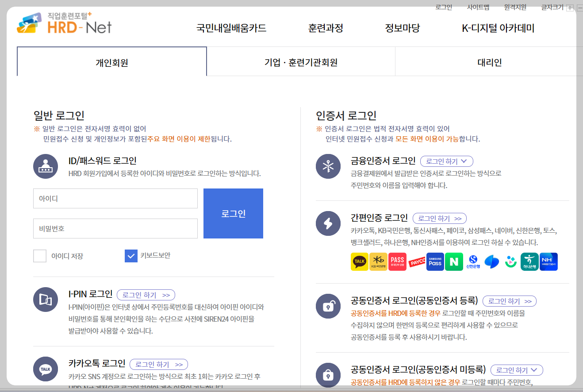Click the KakaoTalk login TALK bubble icon
This screenshot has width=583, height=392.
(46, 369)
